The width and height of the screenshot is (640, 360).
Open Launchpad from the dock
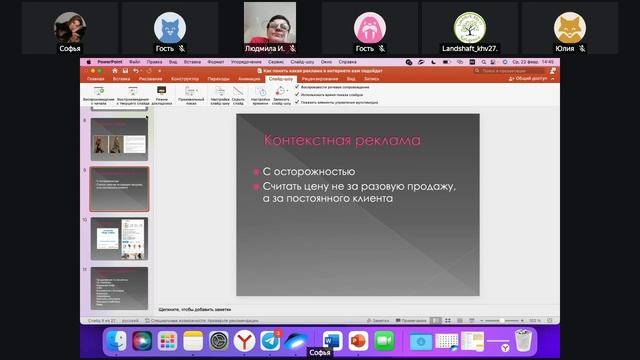click(x=167, y=341)
